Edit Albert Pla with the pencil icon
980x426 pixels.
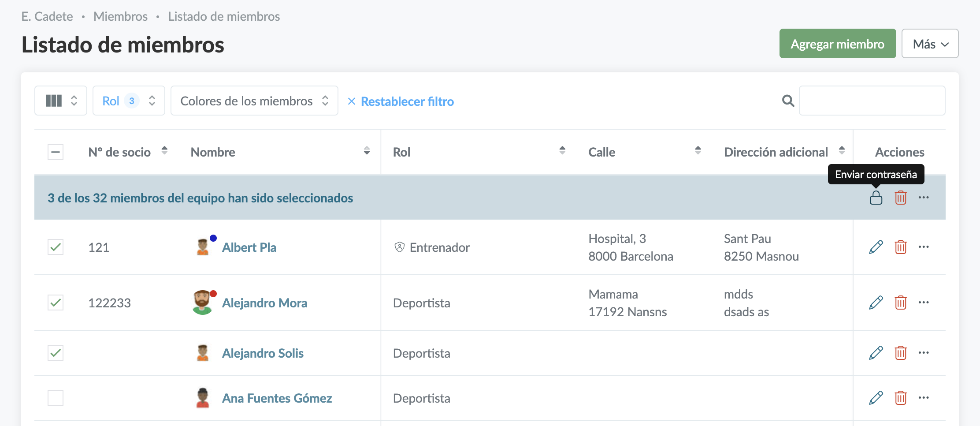(x=876, y=247)
